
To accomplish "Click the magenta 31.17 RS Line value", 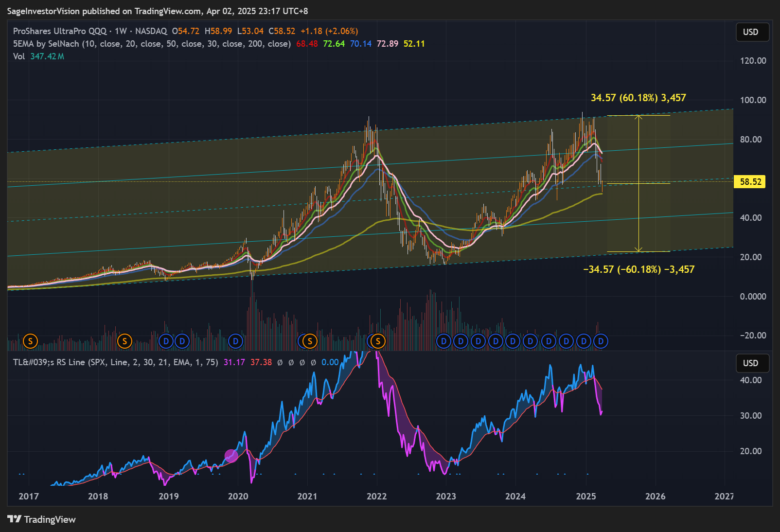I will click(x=234, y=362).
